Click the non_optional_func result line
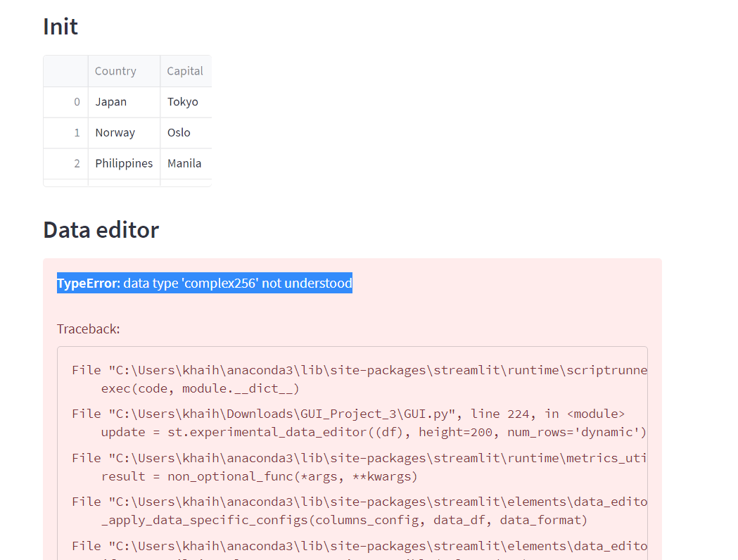This screenshot has width=738, height=560. coord(259,476)
